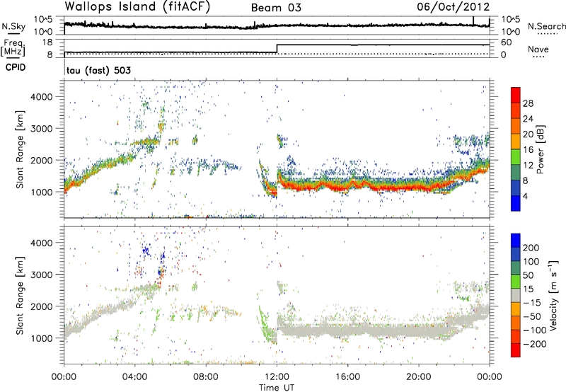Click the '08:00' time tick label
The height and width of the screenshot is (392, 566).
point(206,377)
